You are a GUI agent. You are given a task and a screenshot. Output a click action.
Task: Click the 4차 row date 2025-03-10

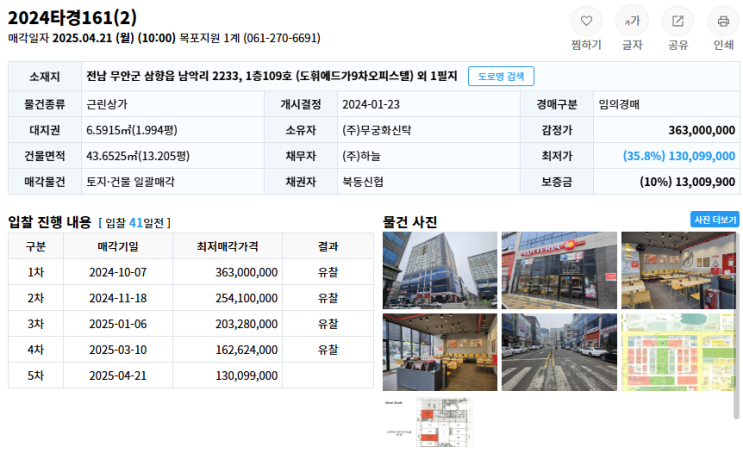(118, 350)
